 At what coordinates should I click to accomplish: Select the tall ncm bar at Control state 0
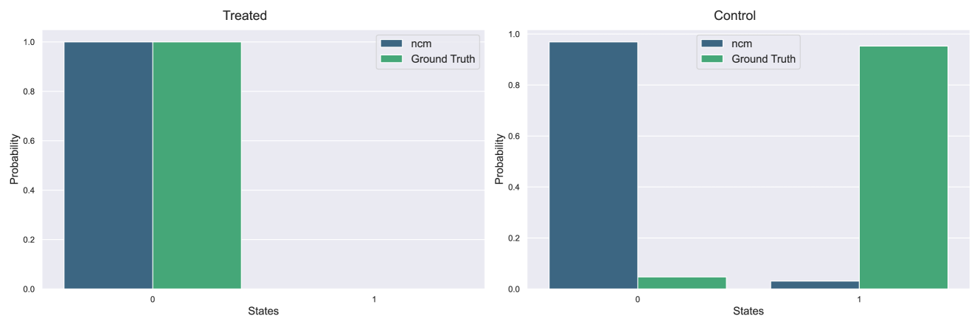(594, 165)
